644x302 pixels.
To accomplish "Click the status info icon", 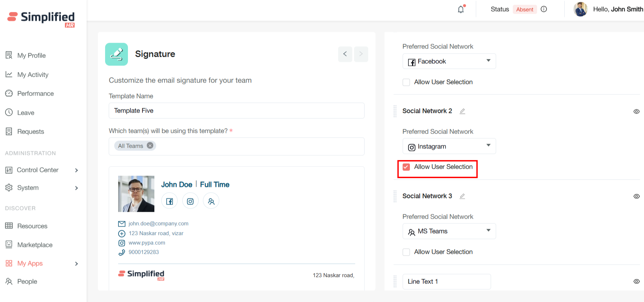I will pos(544,9).
